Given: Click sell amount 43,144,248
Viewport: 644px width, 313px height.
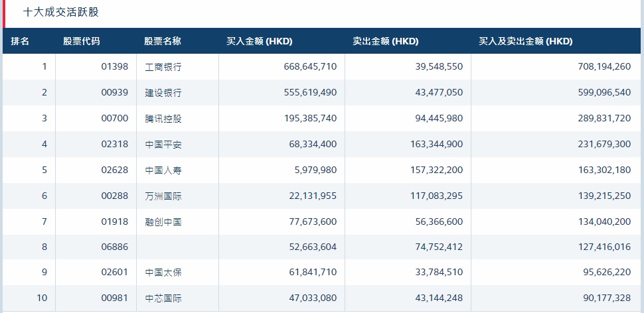Looking at the screenshot, I should 439,298.
